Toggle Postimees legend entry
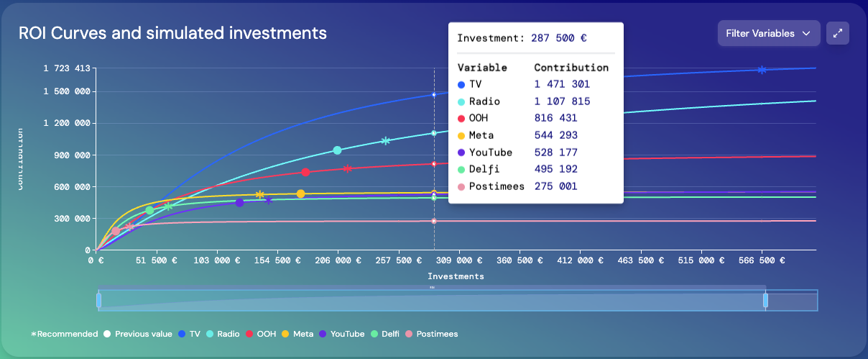Viewport: 868px width, 359px height. (431, 334)
